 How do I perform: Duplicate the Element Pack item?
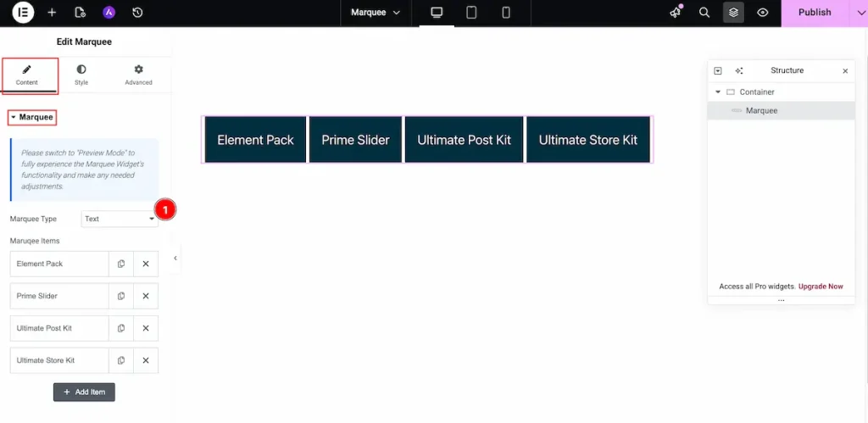(121, 264)
